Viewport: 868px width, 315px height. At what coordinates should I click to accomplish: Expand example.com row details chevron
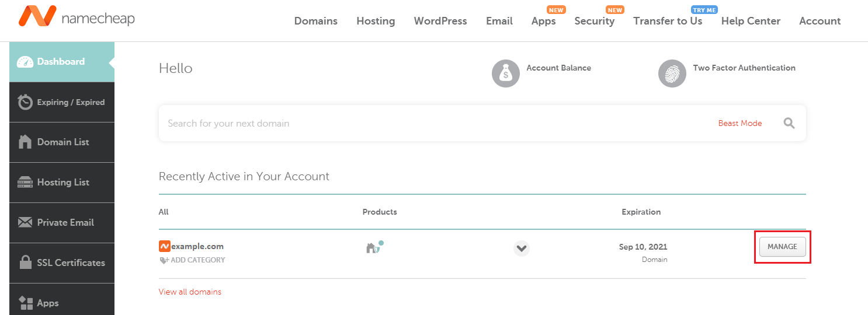521,249
